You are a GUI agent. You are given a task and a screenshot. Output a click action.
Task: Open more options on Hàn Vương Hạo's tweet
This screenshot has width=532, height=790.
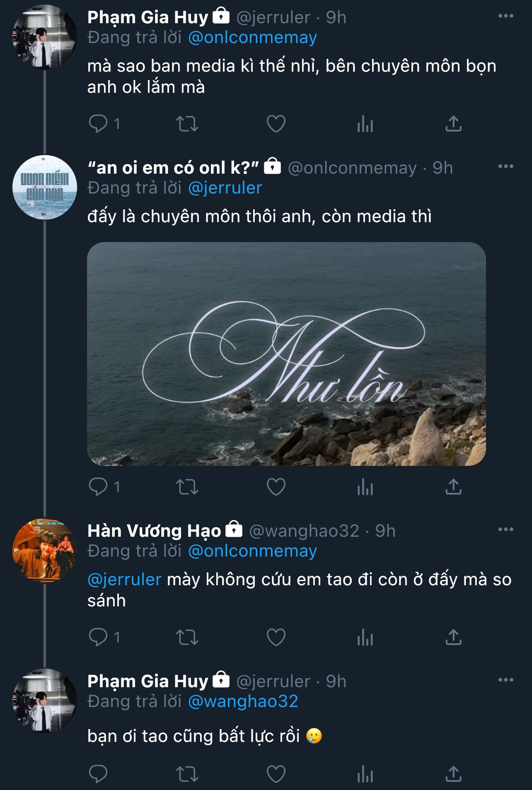(x=505, y=530)
